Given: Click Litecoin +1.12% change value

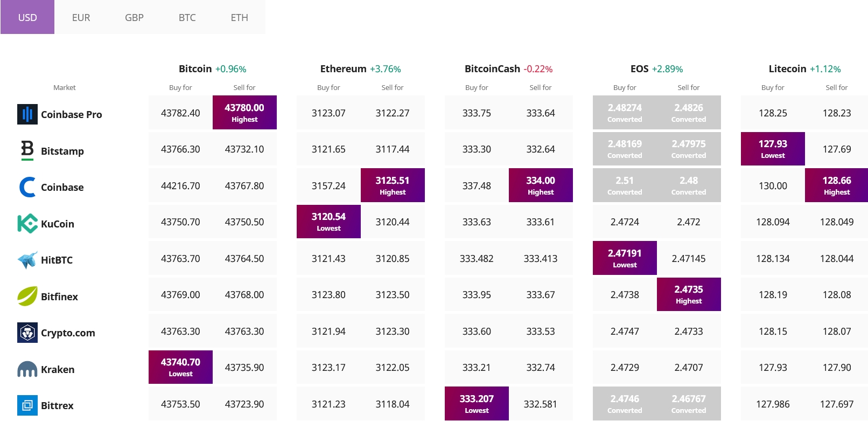Looking at the screenshot, I should (825, 69).
